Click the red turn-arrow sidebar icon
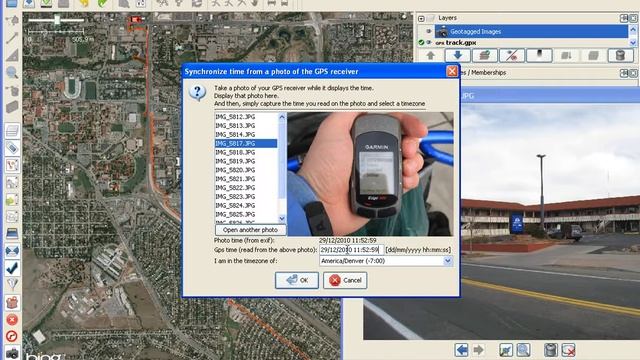This screenshot has width=640, height=360. (x=12, y=336)
